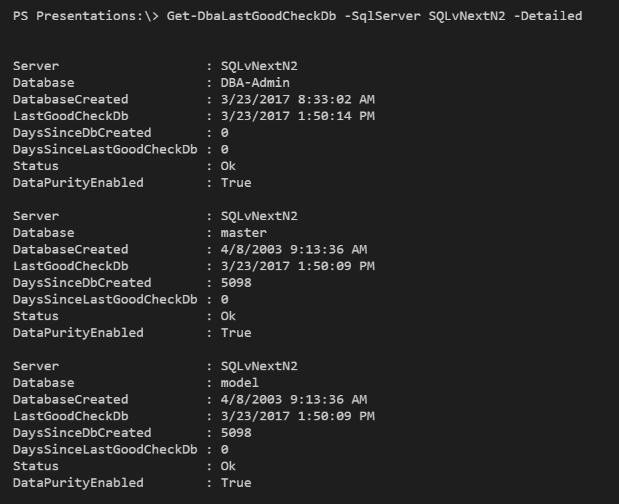The height and width of the screenshot is (504, 619).
Task: Click the 5098 days value for model
Action: [x=236, y=433]
